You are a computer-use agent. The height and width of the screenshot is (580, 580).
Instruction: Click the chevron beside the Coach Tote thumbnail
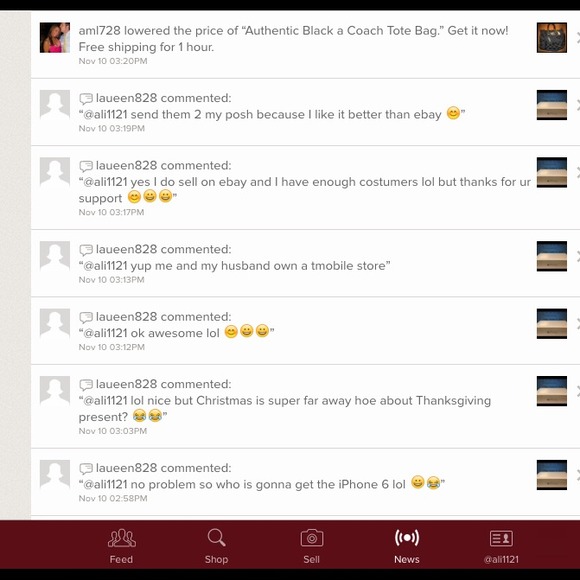click(x=577, y=37)
